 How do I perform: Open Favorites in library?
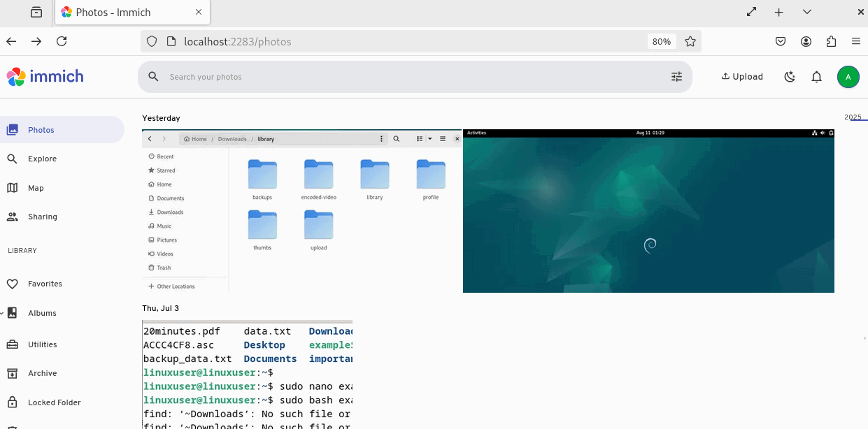click(45, 284)
